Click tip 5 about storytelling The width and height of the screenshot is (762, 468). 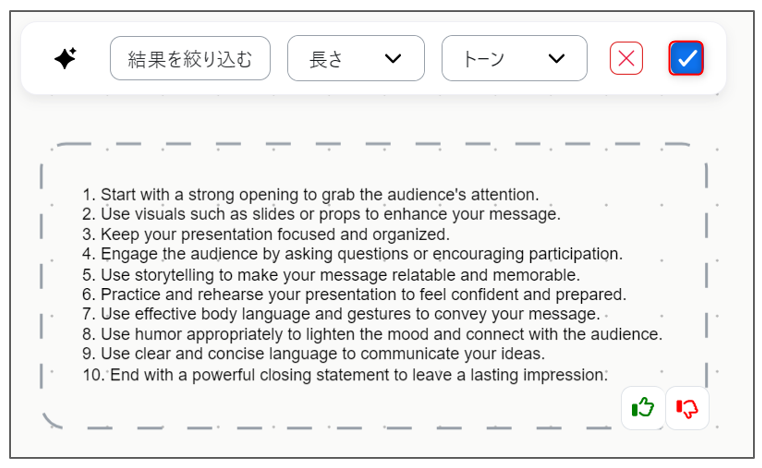pos(331,275)
